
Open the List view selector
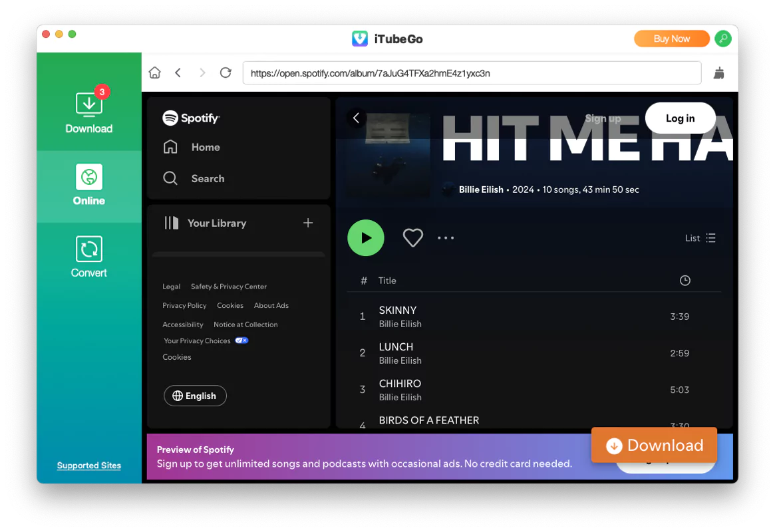[x=700, y=237]
